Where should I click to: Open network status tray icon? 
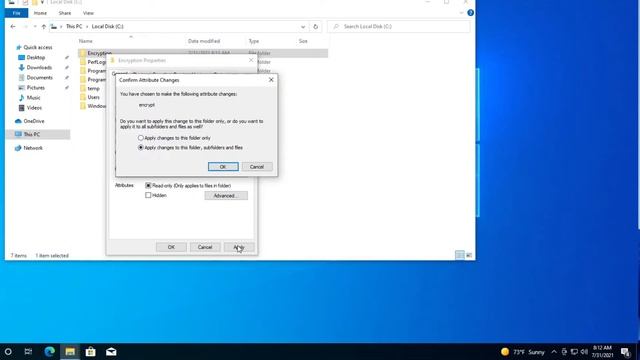click(574, 352)
